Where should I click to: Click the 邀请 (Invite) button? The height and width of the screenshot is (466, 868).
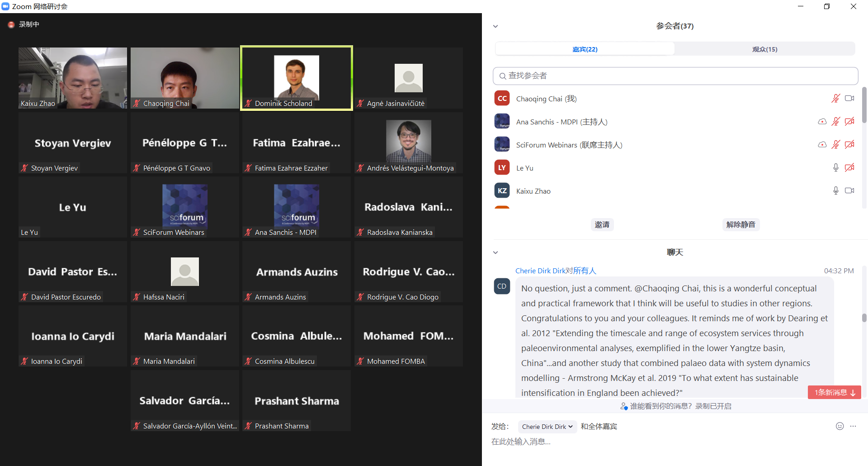[602, 224]
